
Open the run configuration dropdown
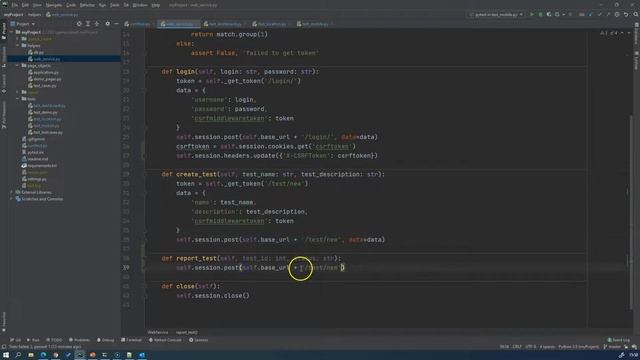point(496,14)
